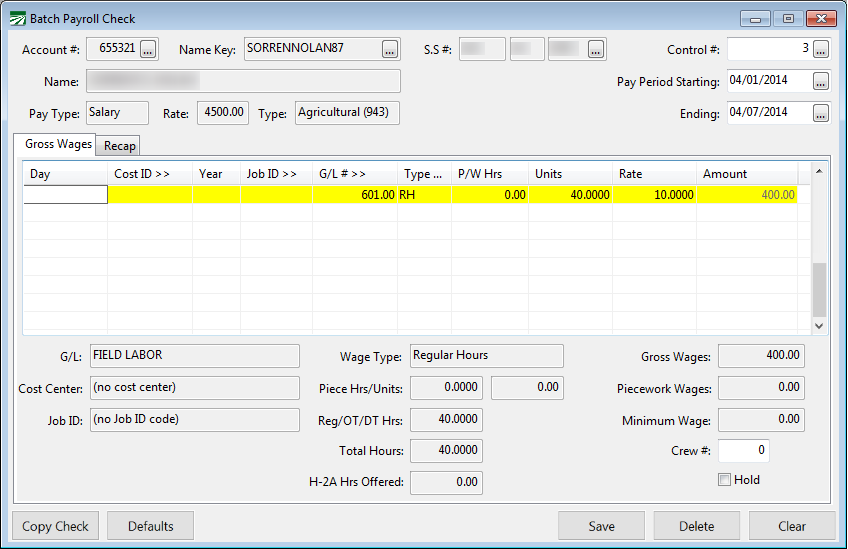The image size is (848, 549).
Task: Save the payroll check
Action: 601,526
